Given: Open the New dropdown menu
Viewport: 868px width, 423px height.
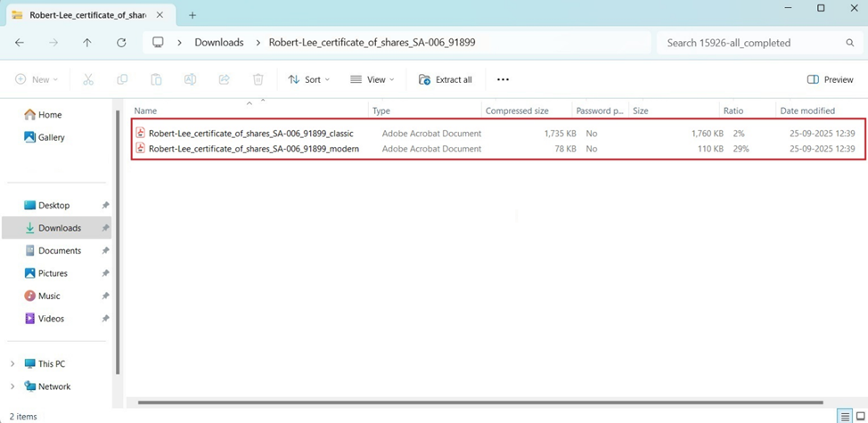Looking at the screenshot, I should pos(37,79).
